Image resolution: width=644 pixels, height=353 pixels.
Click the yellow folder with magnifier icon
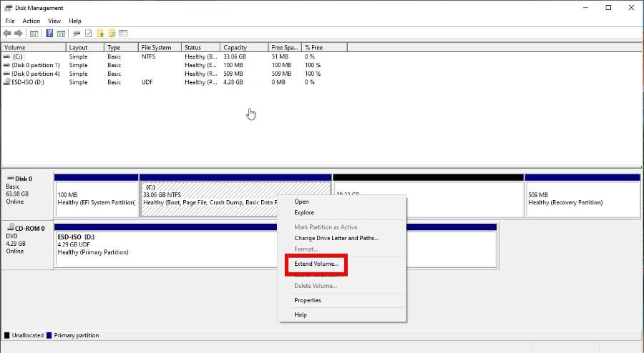112,34
